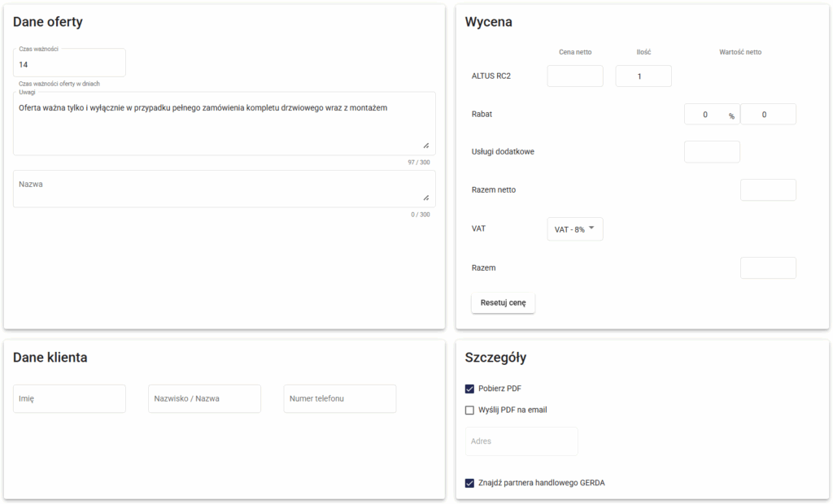Click the Razem netto field
833x504 pixels.
768,190
